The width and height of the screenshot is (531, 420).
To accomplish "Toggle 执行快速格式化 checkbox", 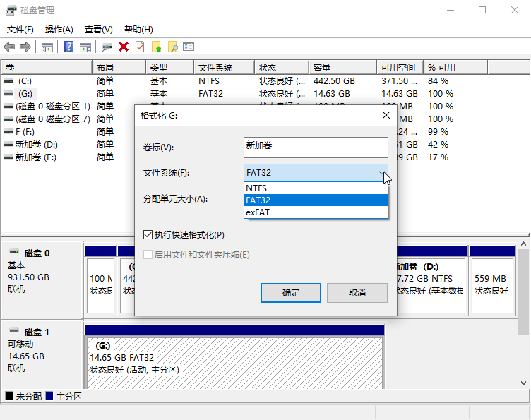I will (x=148, y=234).
